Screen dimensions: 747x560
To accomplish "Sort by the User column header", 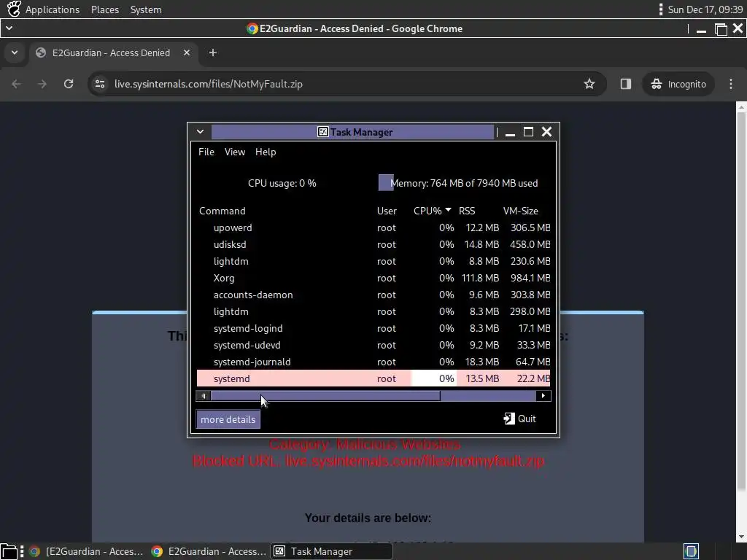I will [387, 211].
